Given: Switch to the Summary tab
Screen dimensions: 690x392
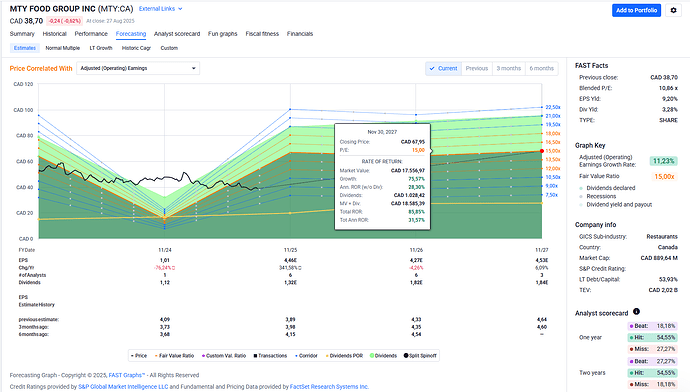Looking at the screenshot, I should point(22,34).
